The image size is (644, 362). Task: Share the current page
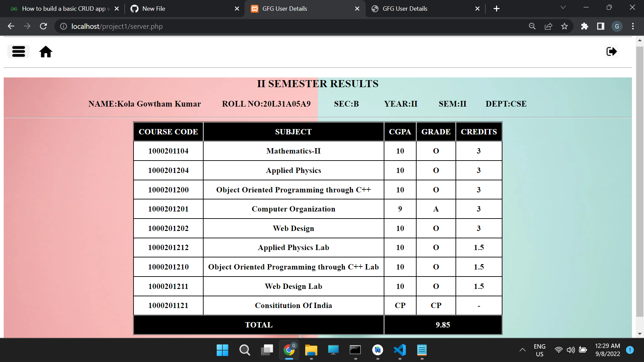[548, 26]
